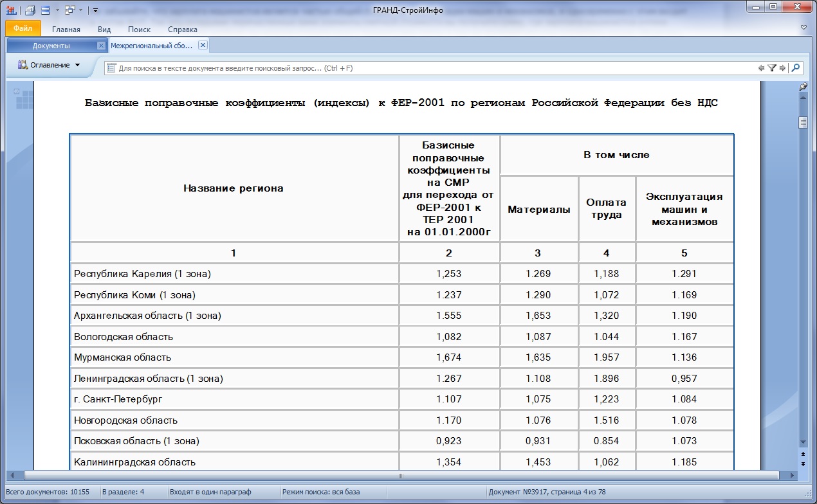
Task: Open the Customize Quick Access Toolbar arrow
Action: pos(95,10)
